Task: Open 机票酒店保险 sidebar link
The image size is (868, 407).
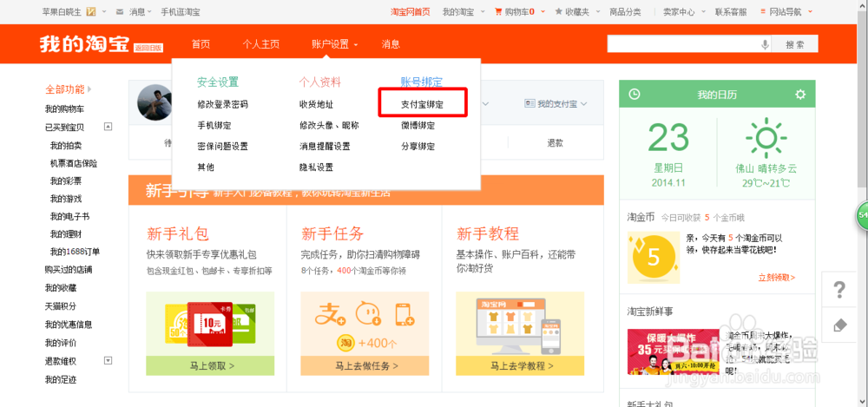Action: pos(74,163)
